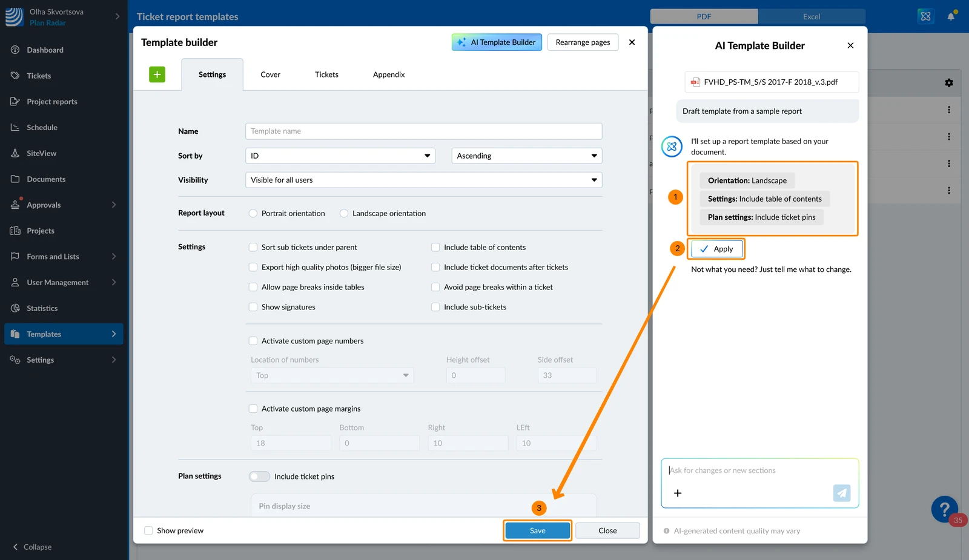Select the PDF tab
Viewport: 969px width, 560px height.
click(704, 16)
